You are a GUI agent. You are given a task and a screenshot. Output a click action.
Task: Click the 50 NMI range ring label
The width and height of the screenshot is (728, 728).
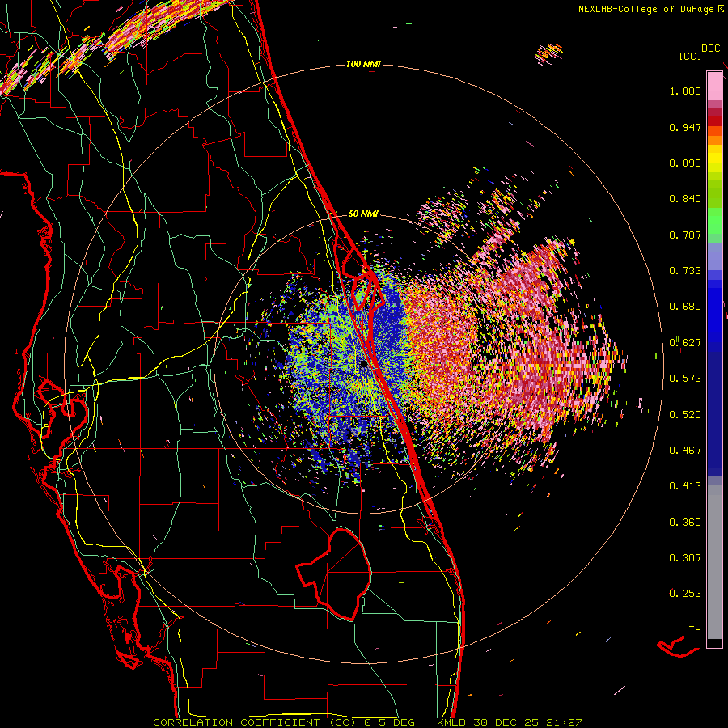[x=363, y=214]
